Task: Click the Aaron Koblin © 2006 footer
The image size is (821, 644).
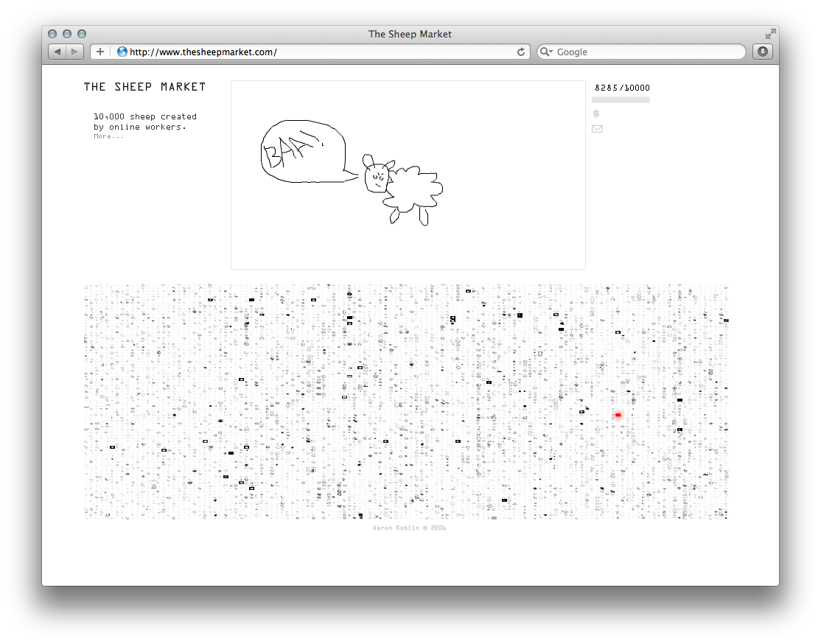Action: click(x=410, y=528)
